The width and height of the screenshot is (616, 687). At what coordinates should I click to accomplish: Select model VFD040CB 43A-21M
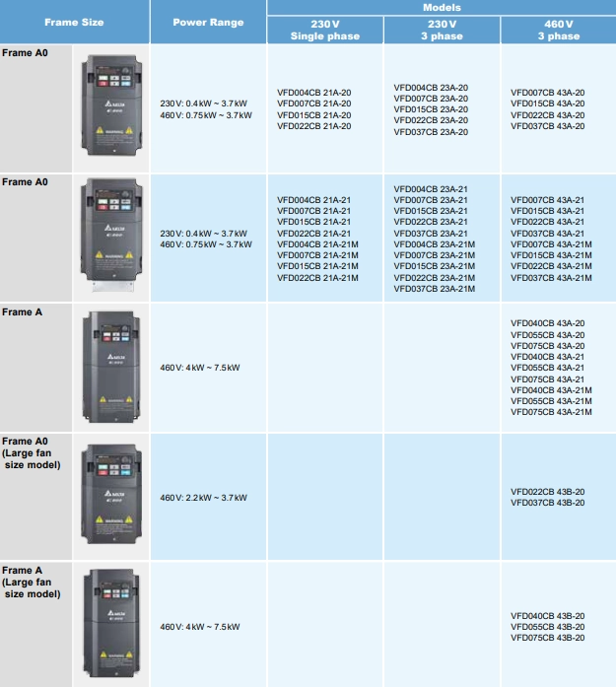coord(551,390)
